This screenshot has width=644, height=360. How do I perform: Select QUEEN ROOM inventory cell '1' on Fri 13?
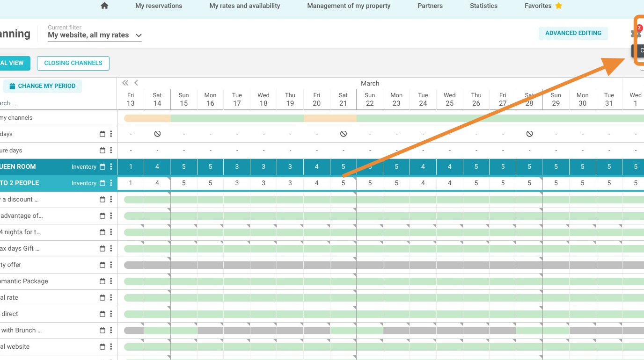pos(131,167)
